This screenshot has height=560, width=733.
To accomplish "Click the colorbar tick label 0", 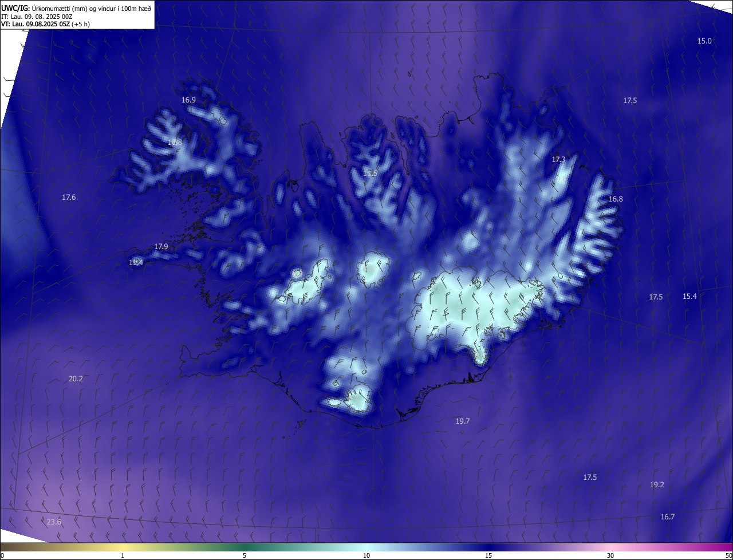I will (2, 555).
